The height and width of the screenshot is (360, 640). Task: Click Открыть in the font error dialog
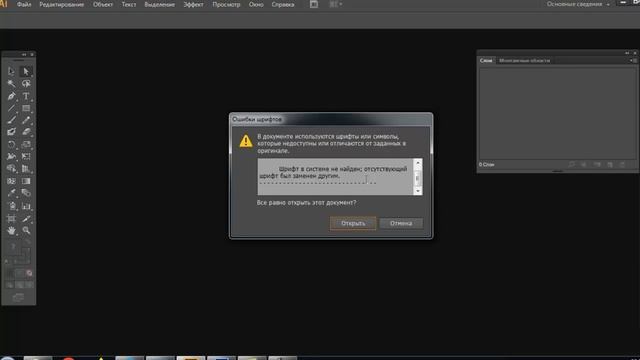pos(353,223)
